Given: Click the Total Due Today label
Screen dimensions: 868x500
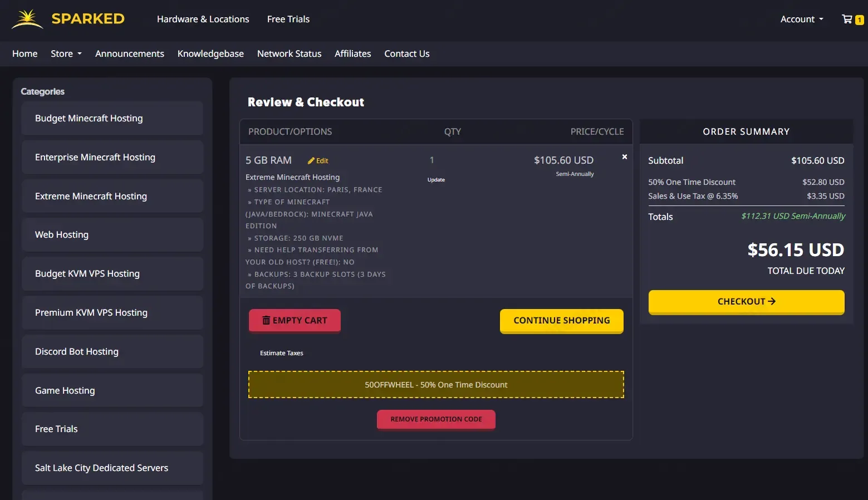Looking at the screenshot, I should click(806, 271).
